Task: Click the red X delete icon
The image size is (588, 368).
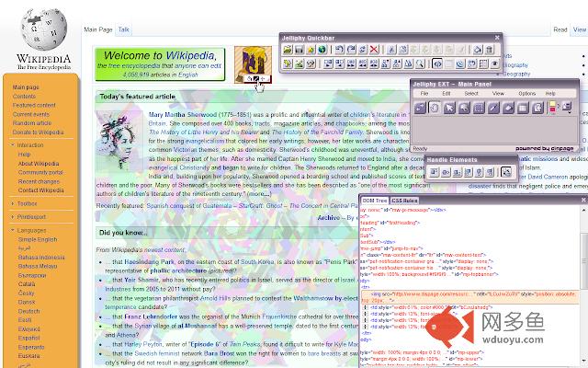Action: point(374,50)
